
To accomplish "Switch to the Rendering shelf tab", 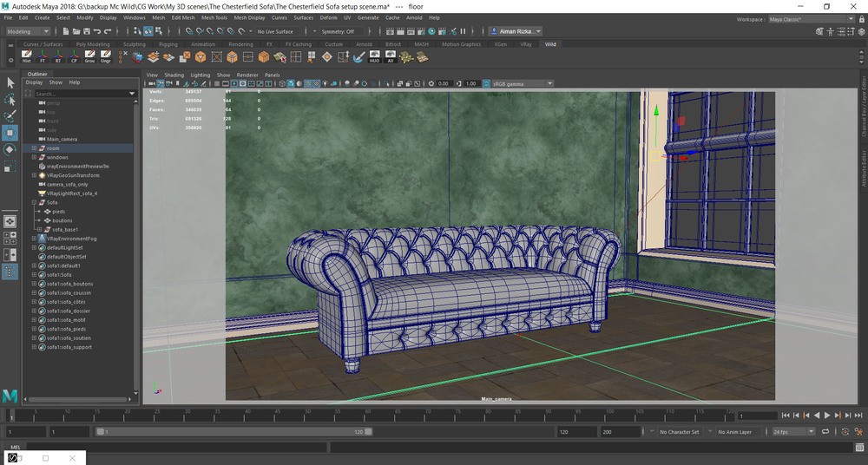I will click(x=240, y=44).
